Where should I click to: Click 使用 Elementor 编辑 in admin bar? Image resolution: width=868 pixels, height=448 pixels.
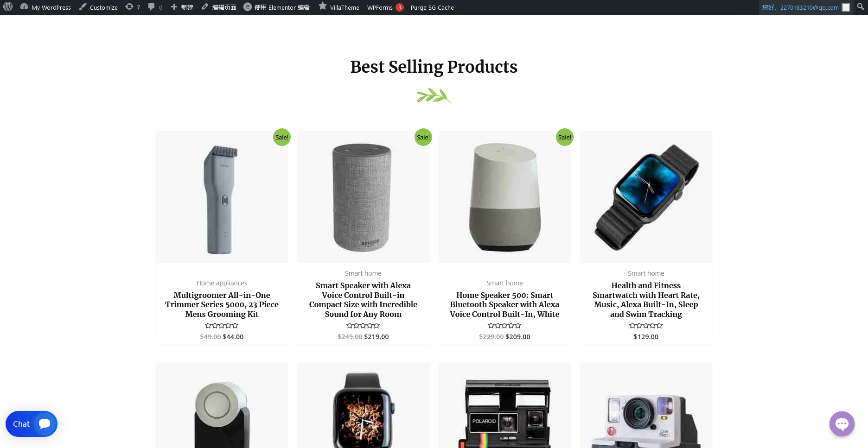pyautogui.click(x=277, y=7)
